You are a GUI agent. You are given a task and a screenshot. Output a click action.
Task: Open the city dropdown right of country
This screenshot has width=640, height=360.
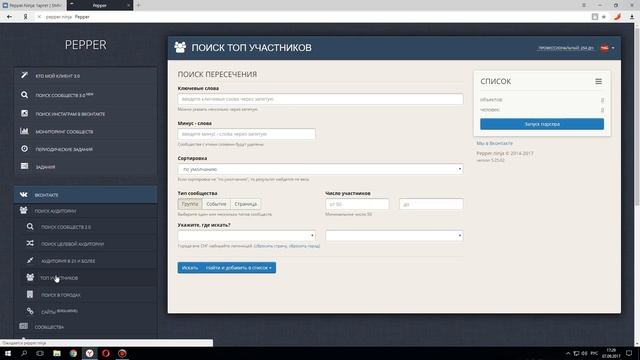(394, 236)
